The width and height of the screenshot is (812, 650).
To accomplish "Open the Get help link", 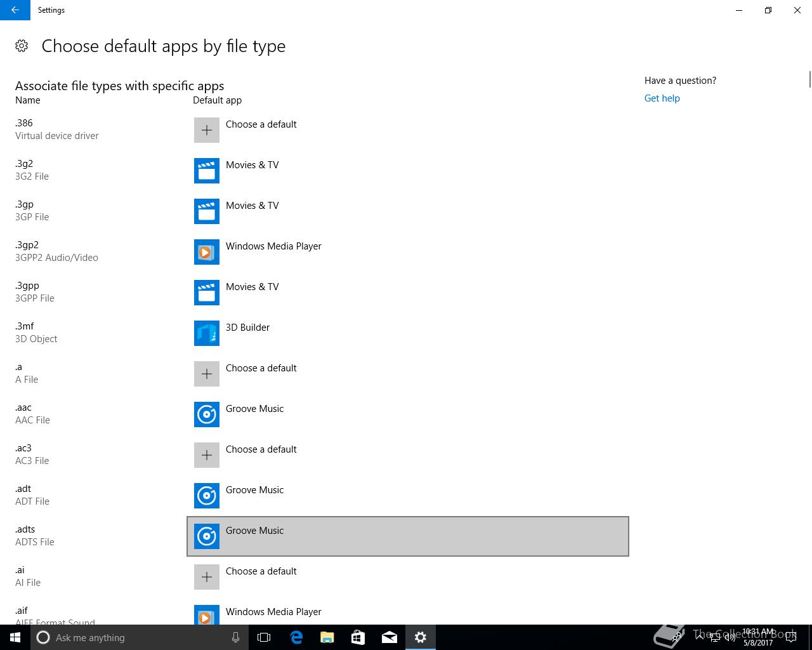I will 662,98.
